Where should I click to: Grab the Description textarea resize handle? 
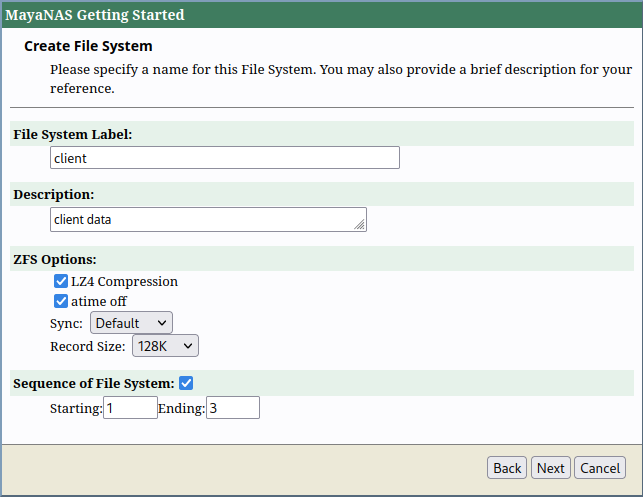tap(360, 226)
